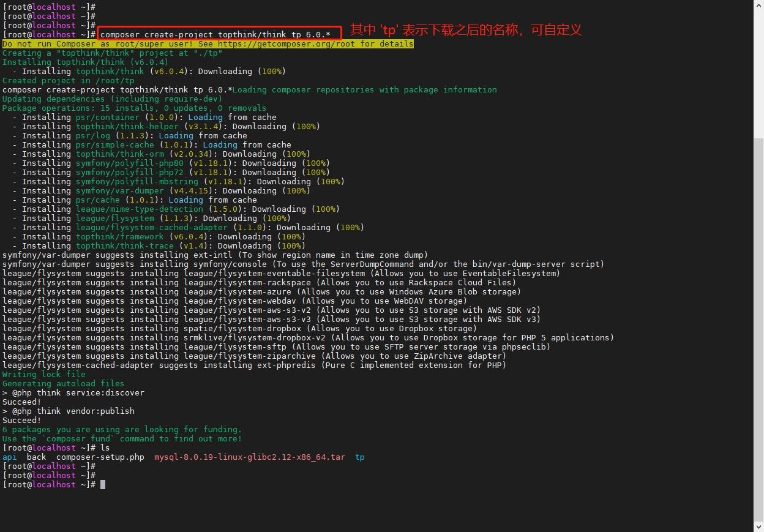Click the psr/log (1.1.3) install line
The image size is (764, 532).
130,136
